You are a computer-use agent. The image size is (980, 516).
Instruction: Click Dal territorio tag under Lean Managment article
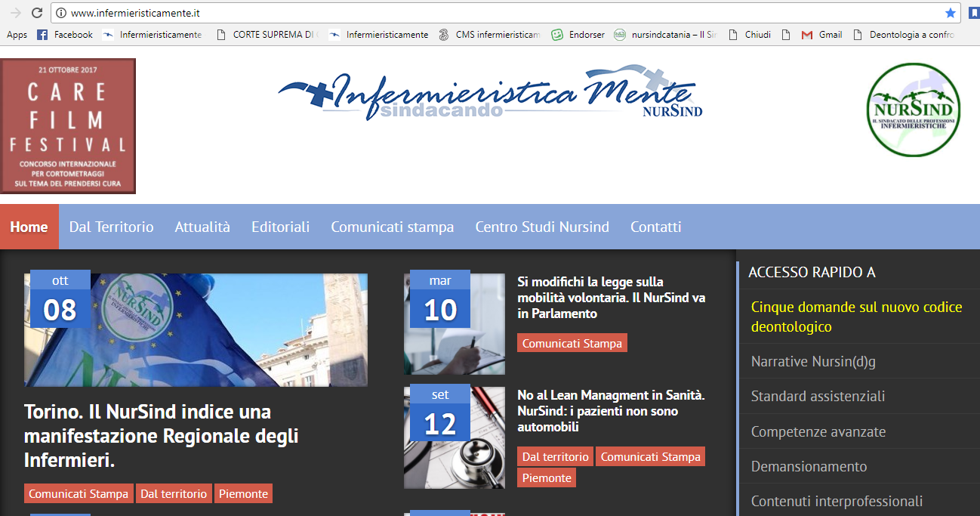pos(556,456)
